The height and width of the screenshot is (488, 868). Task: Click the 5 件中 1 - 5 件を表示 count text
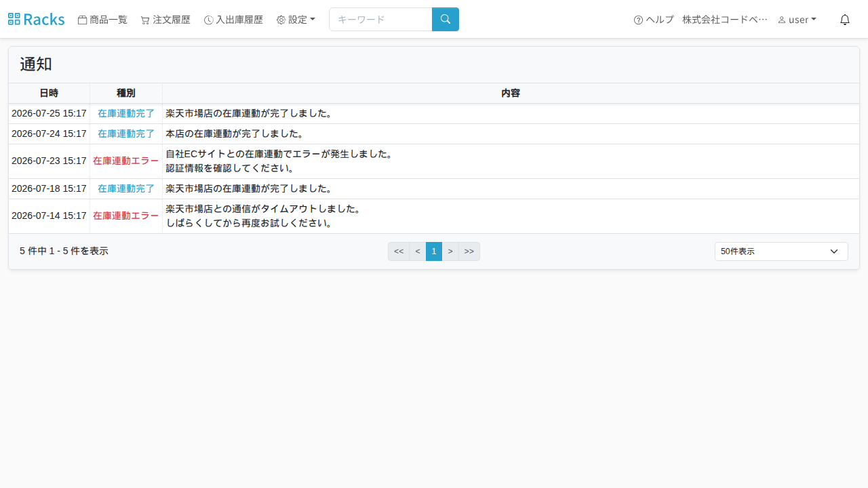point(64,251)
